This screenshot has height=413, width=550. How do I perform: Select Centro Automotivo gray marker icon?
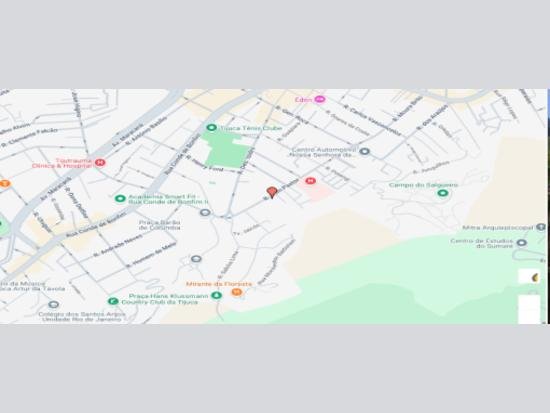[x=365, y=152]
